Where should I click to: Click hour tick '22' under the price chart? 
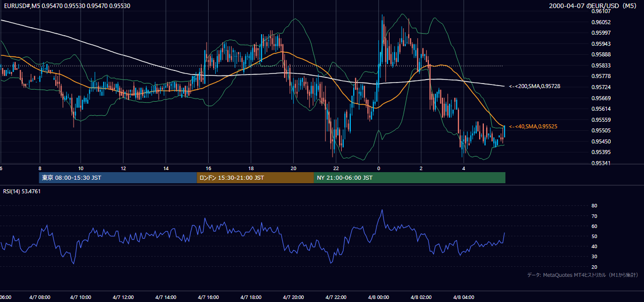pyautogui.click(x=336, y=168)
